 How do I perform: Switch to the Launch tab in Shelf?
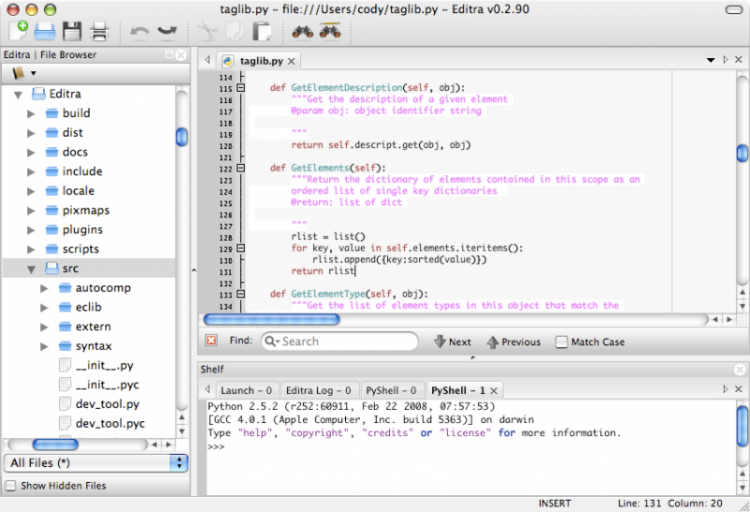pos(245,390)
